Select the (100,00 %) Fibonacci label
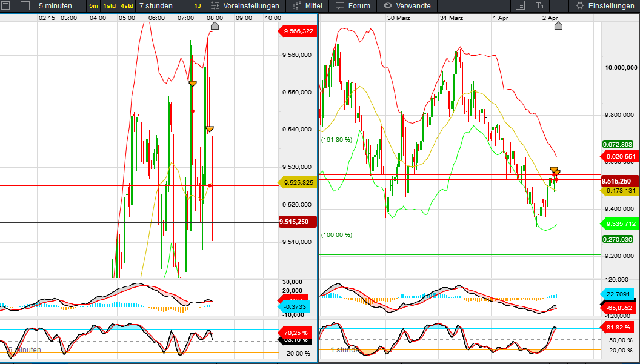The image size is (640, 364). (337, 235)
